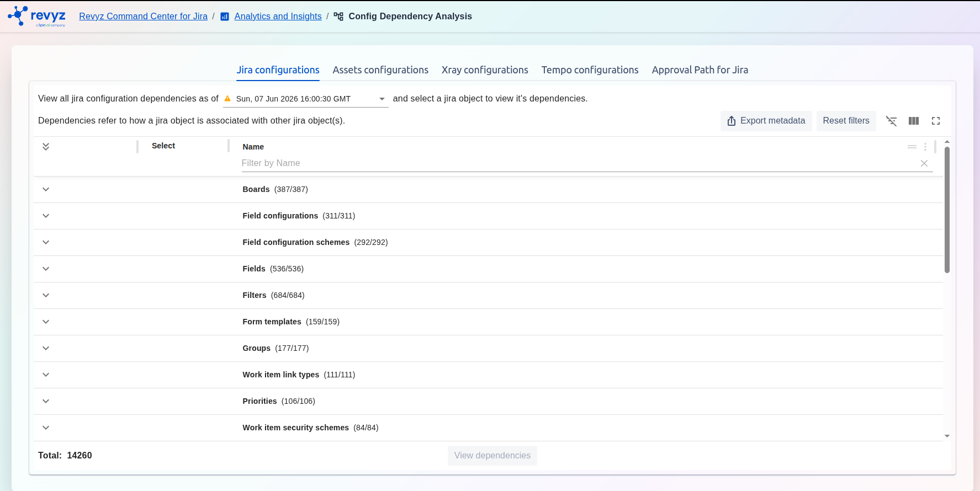
Task: Click the "Groups (177/177)" row label
Action: pyautogui.click(x=276, y=348)
